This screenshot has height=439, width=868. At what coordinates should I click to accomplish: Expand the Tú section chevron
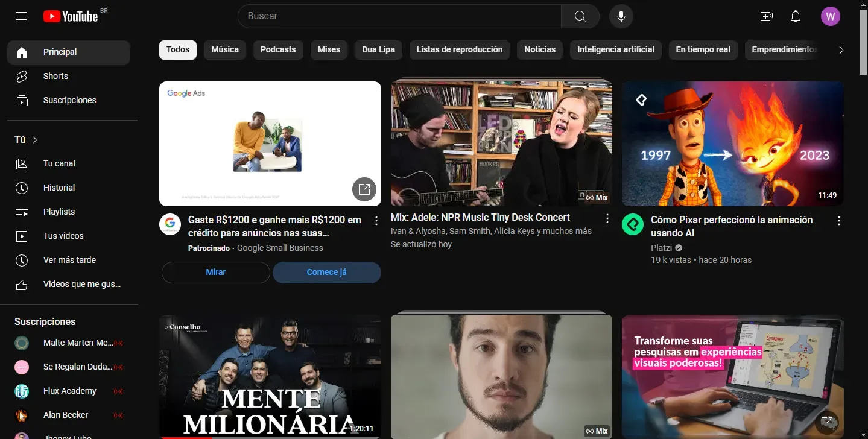[35, 140]
